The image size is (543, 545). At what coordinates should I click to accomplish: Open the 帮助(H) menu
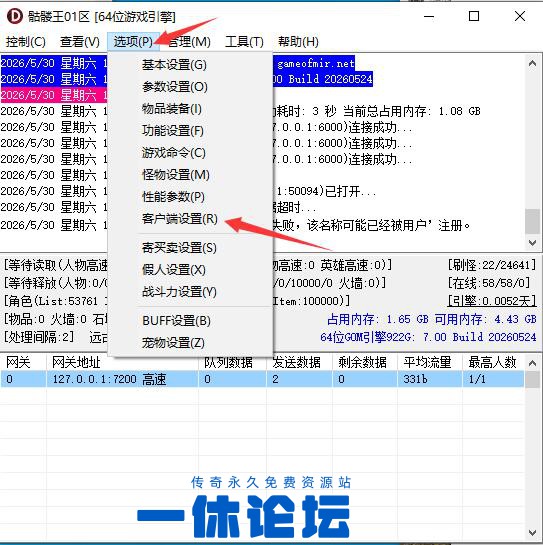pos(298,42)
